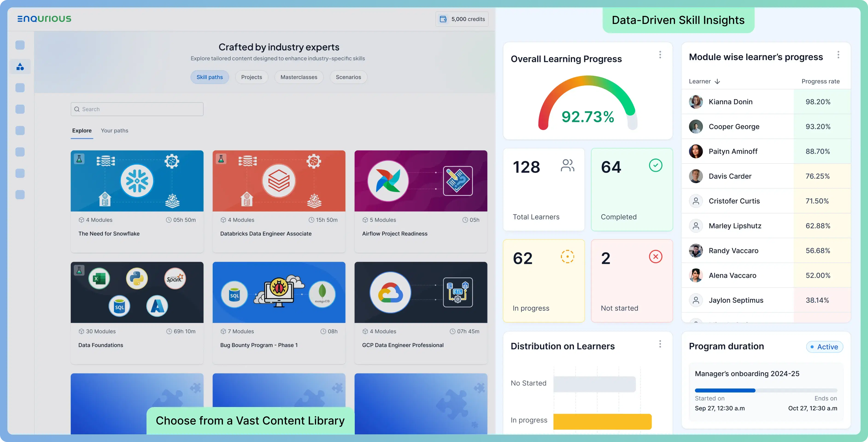
Task: Switch to the Your paths tab
Action: click(114, 131)
